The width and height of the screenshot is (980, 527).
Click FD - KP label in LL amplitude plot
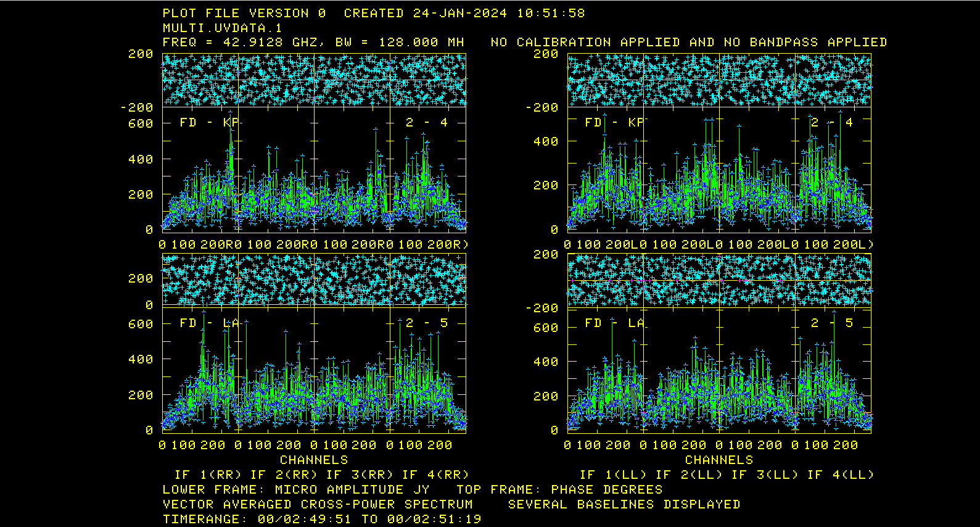point(614,123)
